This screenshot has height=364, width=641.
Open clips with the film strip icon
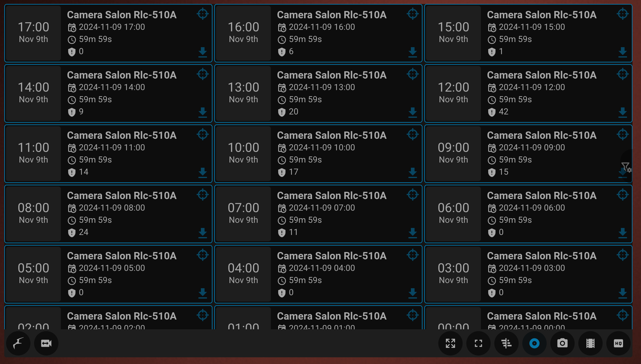590,343
